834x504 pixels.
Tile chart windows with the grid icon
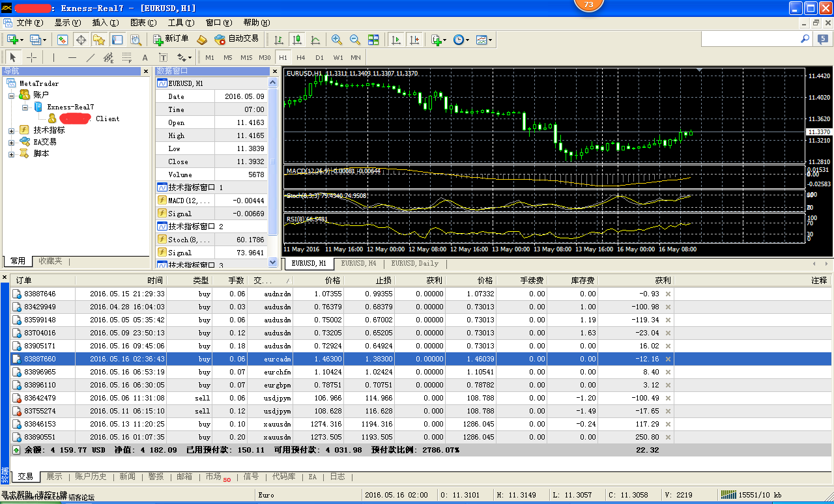click(x=373, y=40)
